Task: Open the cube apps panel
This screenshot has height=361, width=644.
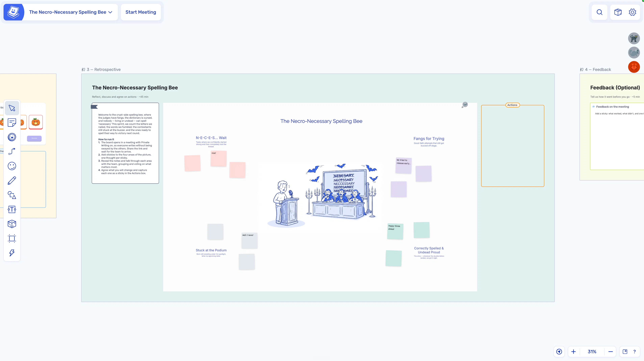Action: point(618,12)
